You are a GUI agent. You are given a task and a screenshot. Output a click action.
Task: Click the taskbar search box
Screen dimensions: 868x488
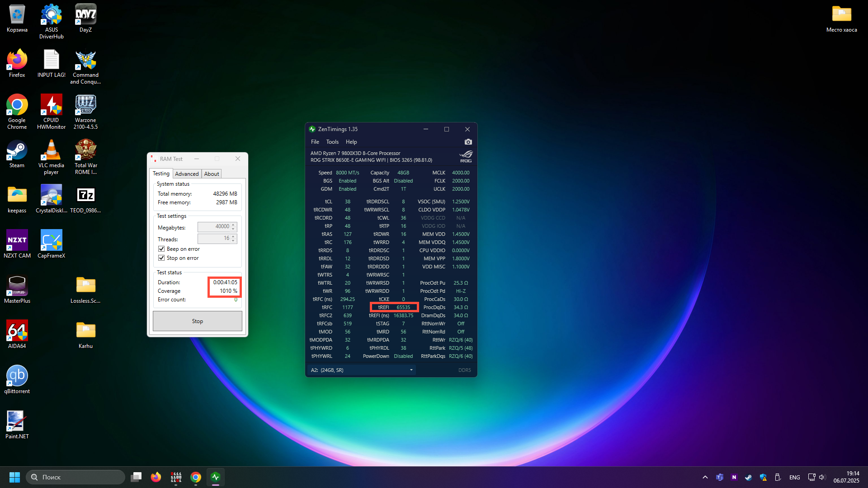point(76,477)
